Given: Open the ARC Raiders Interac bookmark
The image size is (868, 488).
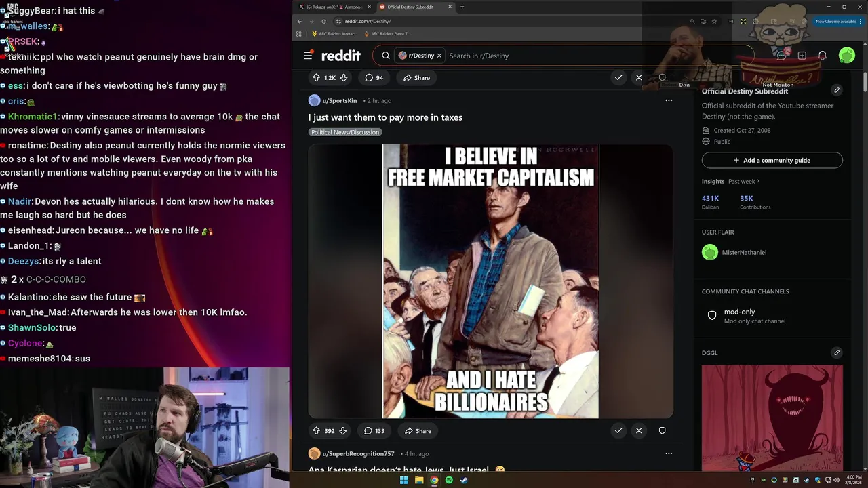Looking at the screenshot, I should [334, 33].
